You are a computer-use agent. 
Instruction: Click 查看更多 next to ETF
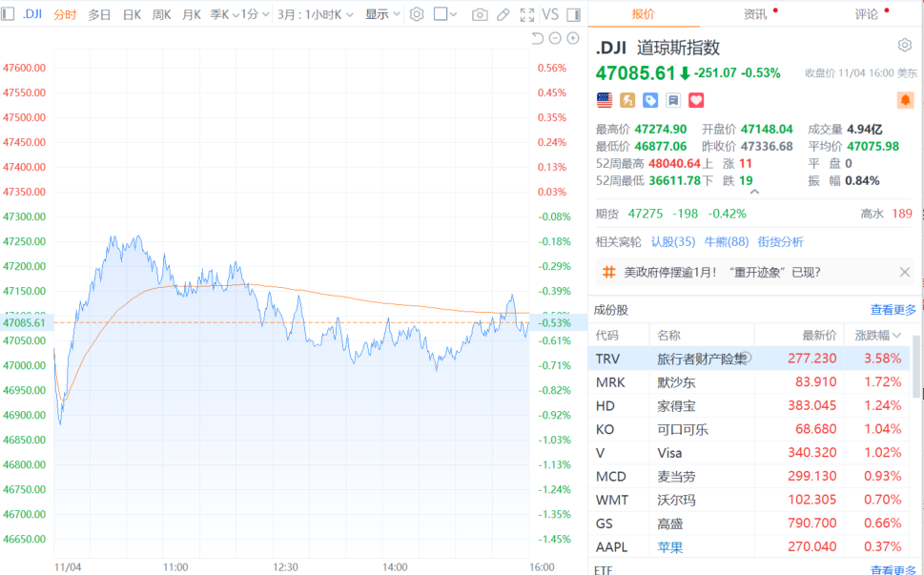click(x=893, y=569)
